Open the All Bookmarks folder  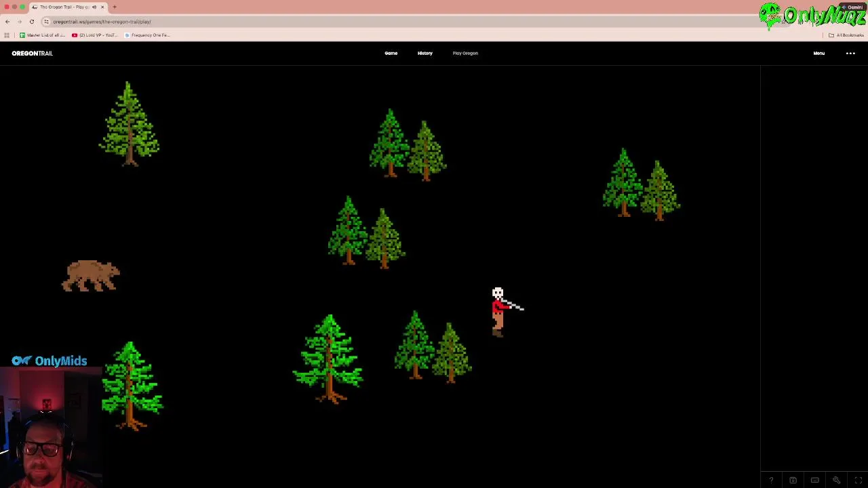(846, 35)
